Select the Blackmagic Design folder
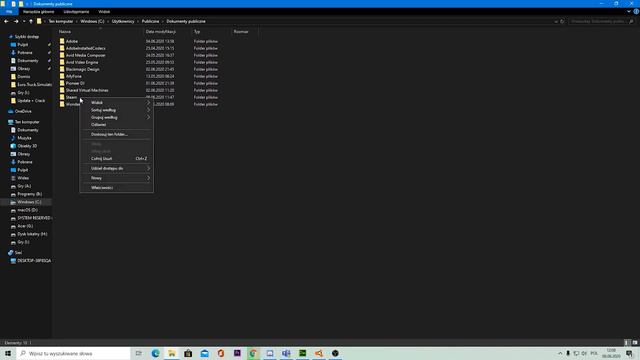The width and height of the screenshot is (640, 360). tap(82, 69)
